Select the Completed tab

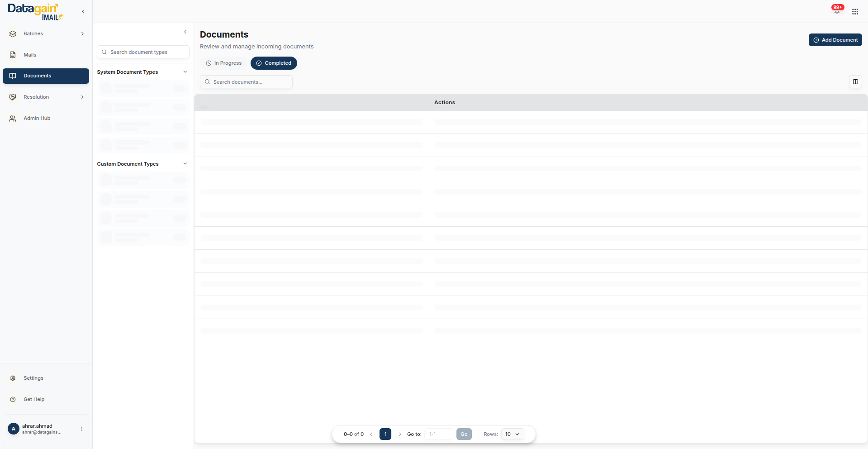[x=274, y=63]
